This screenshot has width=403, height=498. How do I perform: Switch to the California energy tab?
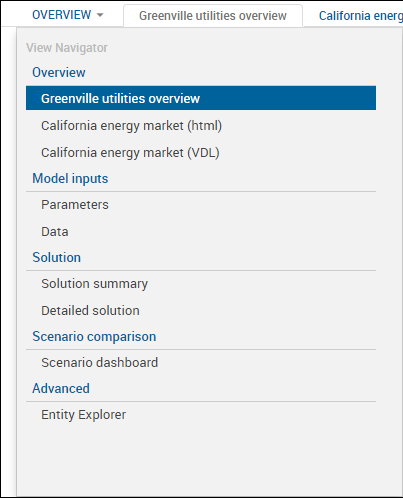361,16
